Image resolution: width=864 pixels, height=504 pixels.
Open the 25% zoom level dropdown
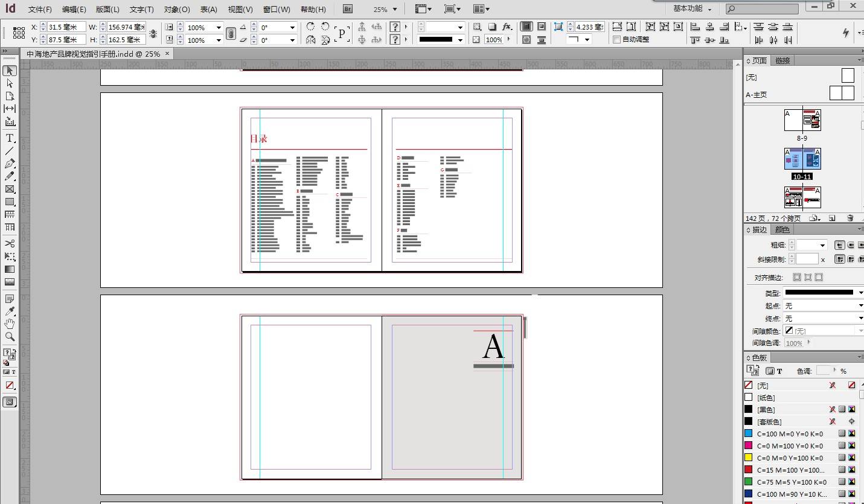pyautogui.click(x=395, y=8)
